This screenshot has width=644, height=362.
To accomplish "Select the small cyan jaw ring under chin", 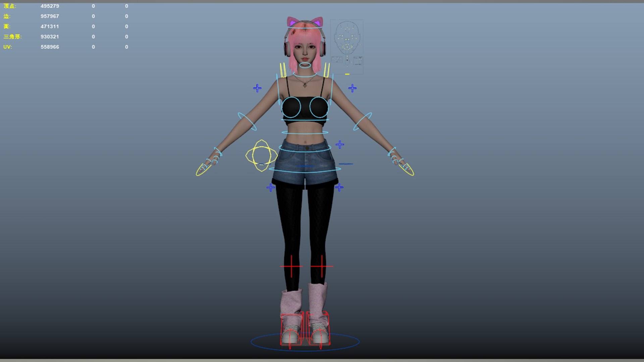I will tap(305, 65).
